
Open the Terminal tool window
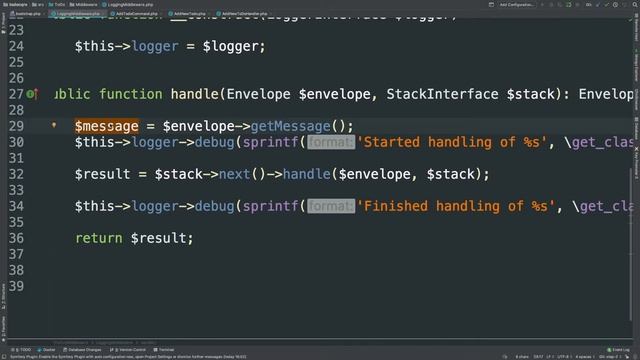tap(164, 350)
